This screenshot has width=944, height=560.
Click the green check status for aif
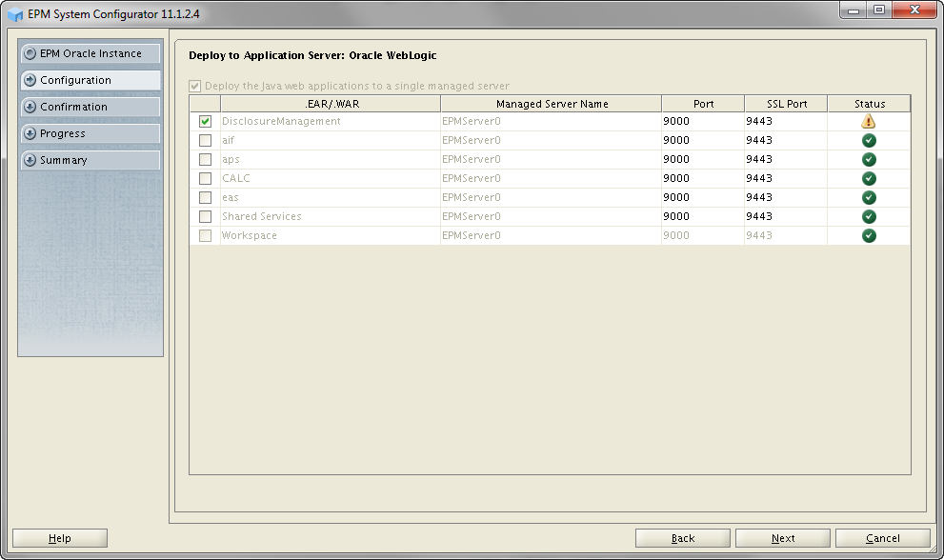869,140
